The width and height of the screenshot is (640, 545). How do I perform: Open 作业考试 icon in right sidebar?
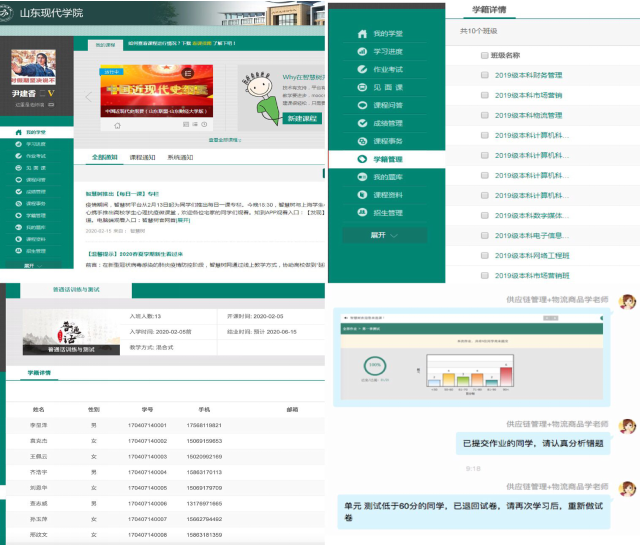362,70
